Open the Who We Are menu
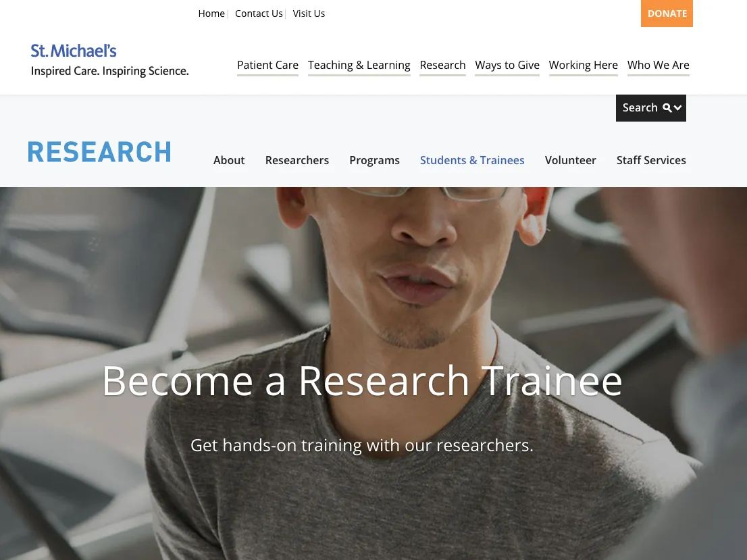 [658, 66]
